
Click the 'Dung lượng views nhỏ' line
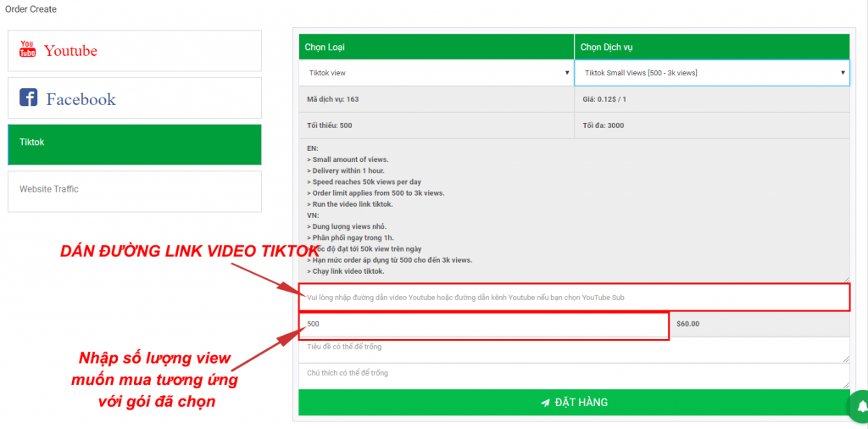[347, 226]
